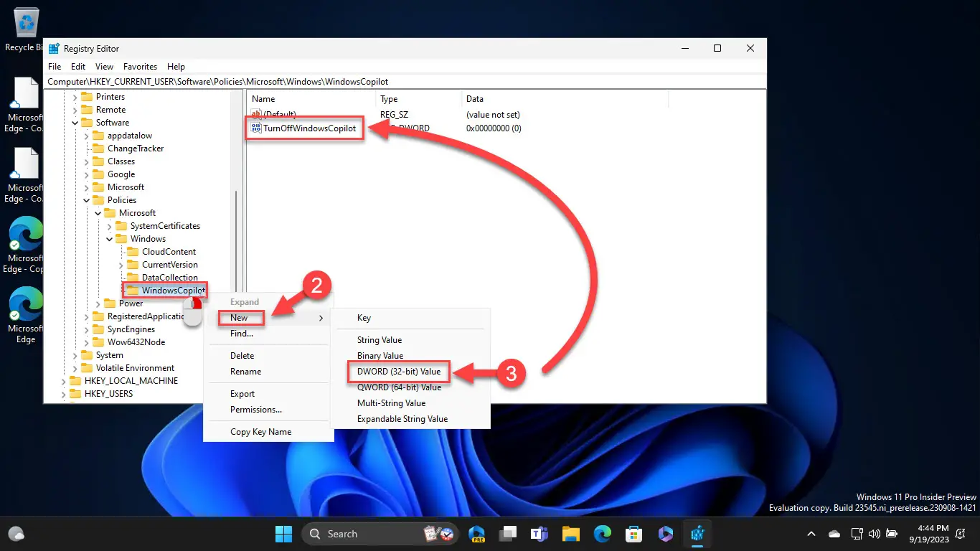Expand the HKEY_LOCAL_MACHINE hive

point(64,381)
